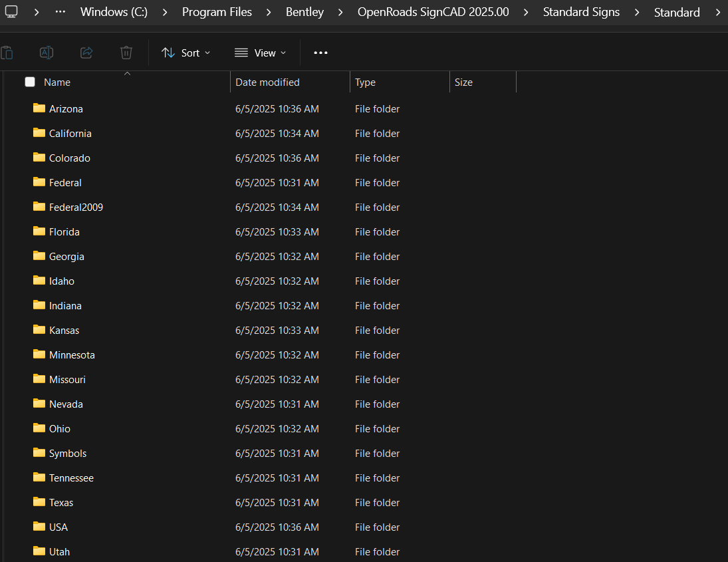The image size is (728, 562).
Task: Select the Symbols folder icon
Action: pyautogui.click(x=39, y=453)
